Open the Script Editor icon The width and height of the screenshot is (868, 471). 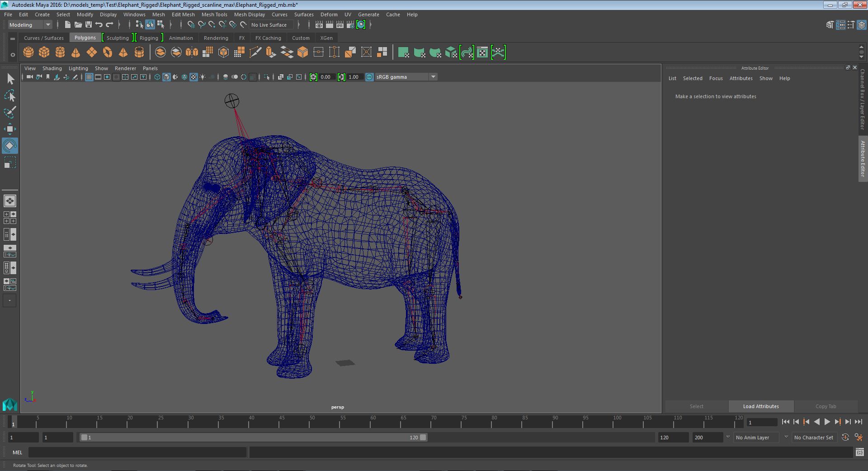click(x=859, y=452)
